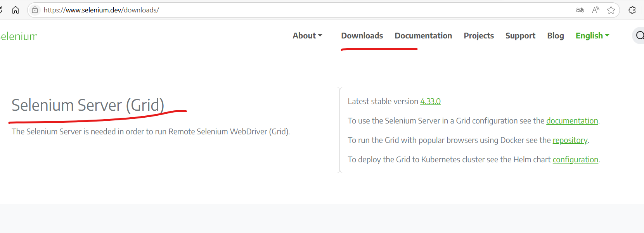Click the site info lock icon
Image resolution: width=644 pixels, height=233 pixels.
(35, 10)
